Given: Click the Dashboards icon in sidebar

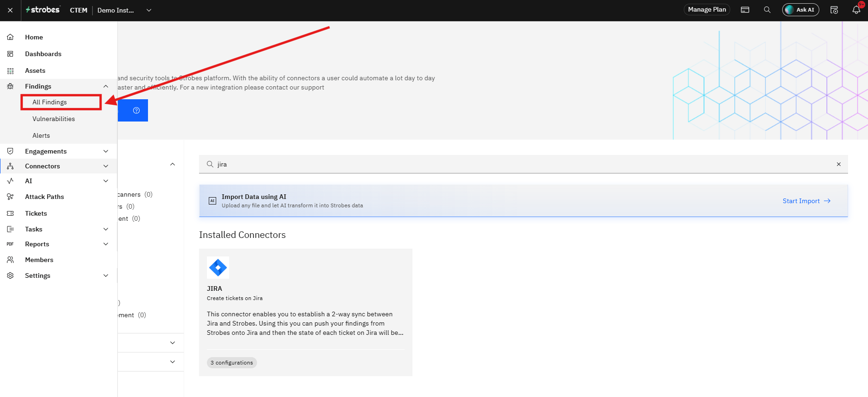Looking at the screenshot, I should [x=10, y=54].
